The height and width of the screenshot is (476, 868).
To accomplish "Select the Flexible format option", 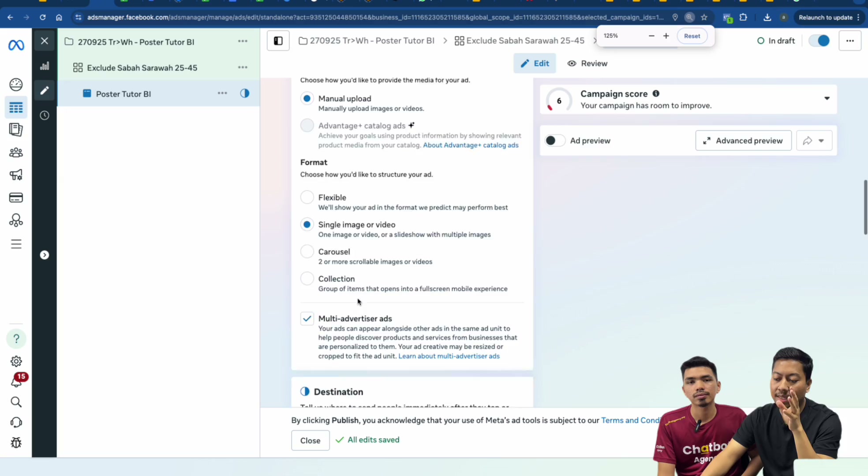I will pyautogui.click(x=307, y=197).
